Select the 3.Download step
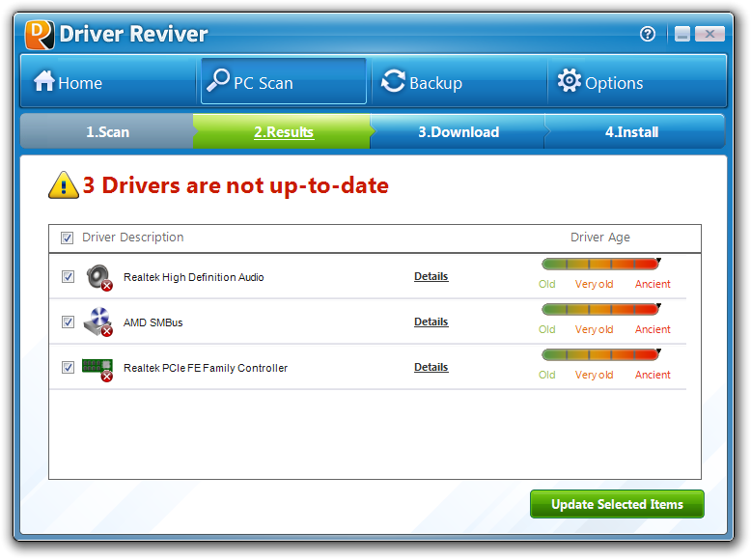This screenshot has height=560, width=751. (459, 131)
